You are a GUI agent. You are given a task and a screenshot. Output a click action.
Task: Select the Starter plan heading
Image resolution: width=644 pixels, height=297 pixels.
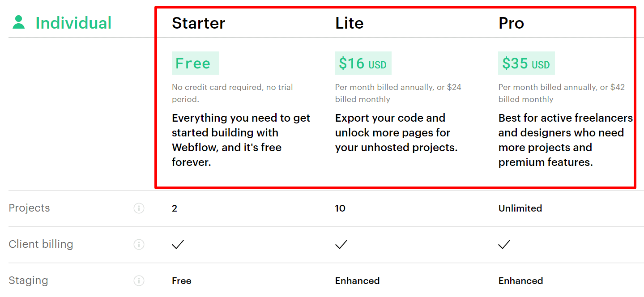point(198,23)
